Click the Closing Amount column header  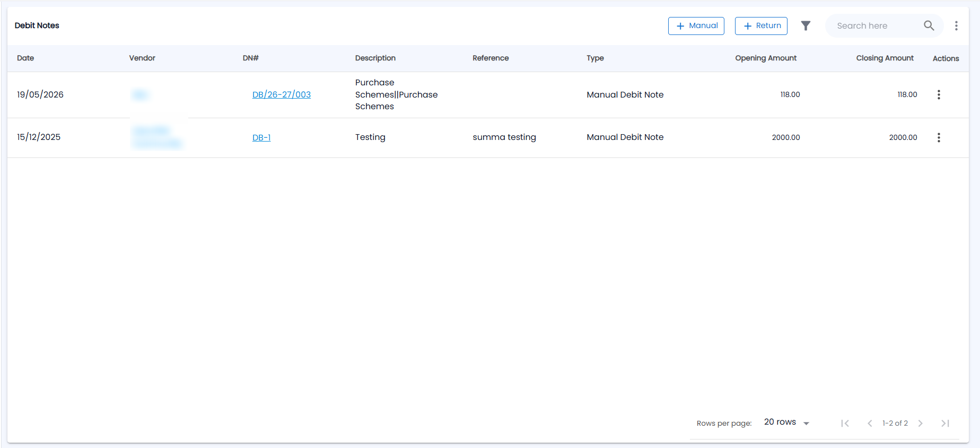click(885, 58)
